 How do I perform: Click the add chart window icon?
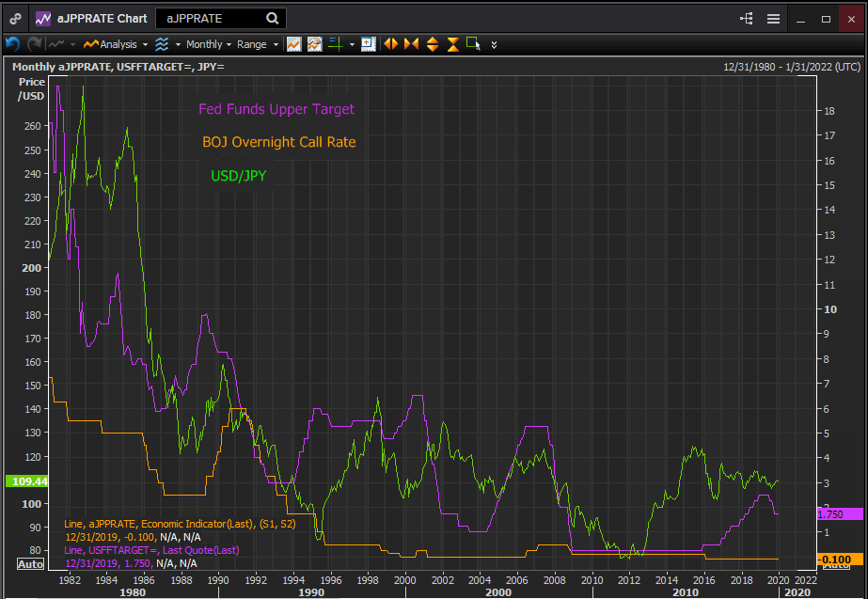click(x=369, y=43)
